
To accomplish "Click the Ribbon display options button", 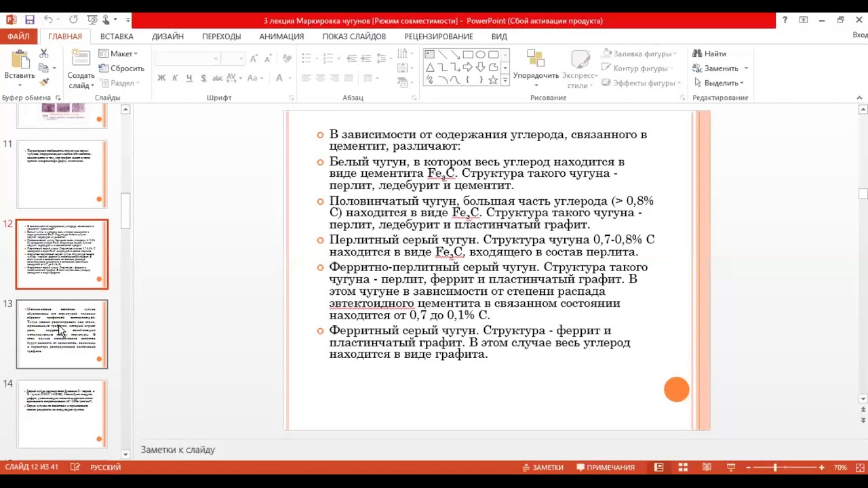I will (x=804, y=20).
